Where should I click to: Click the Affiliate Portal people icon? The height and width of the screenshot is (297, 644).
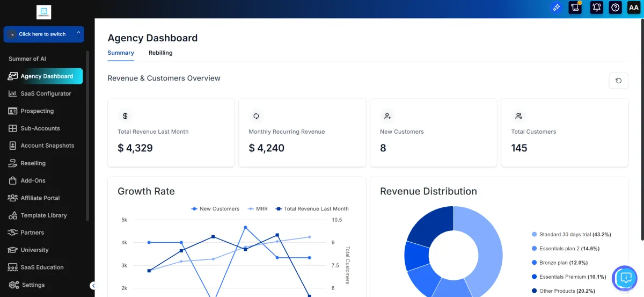click(13, 198)
